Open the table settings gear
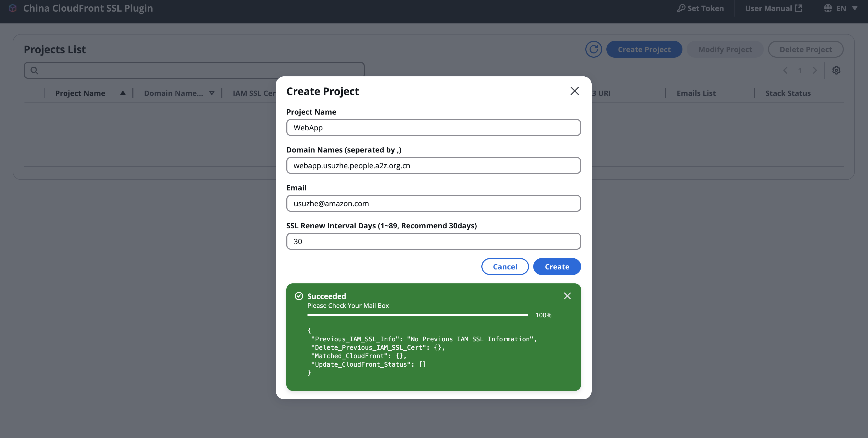 [x=836, y=71]
